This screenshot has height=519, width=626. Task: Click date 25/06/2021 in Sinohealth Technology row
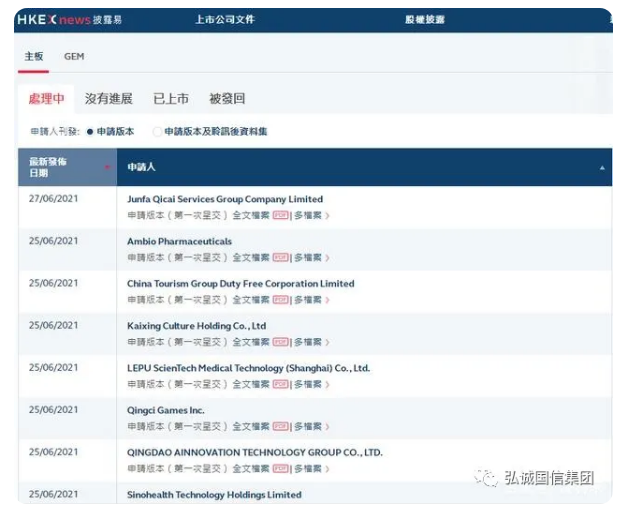[53, 494]
